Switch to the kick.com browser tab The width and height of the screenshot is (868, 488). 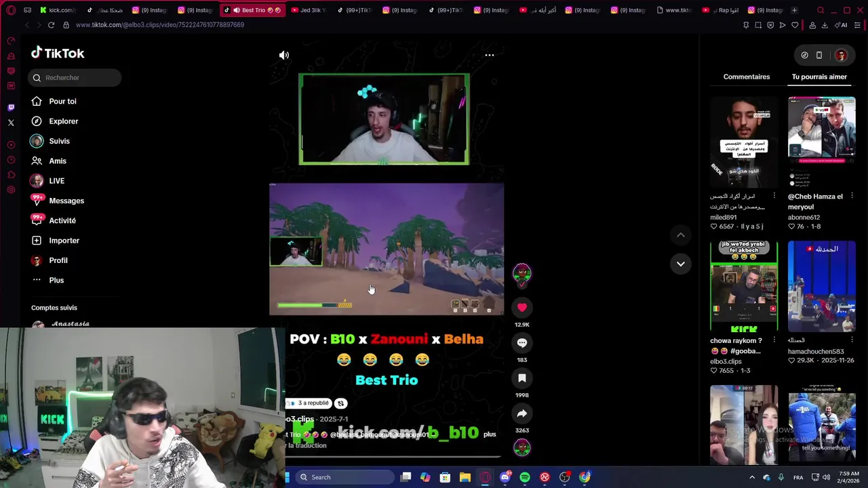[58, 10]
